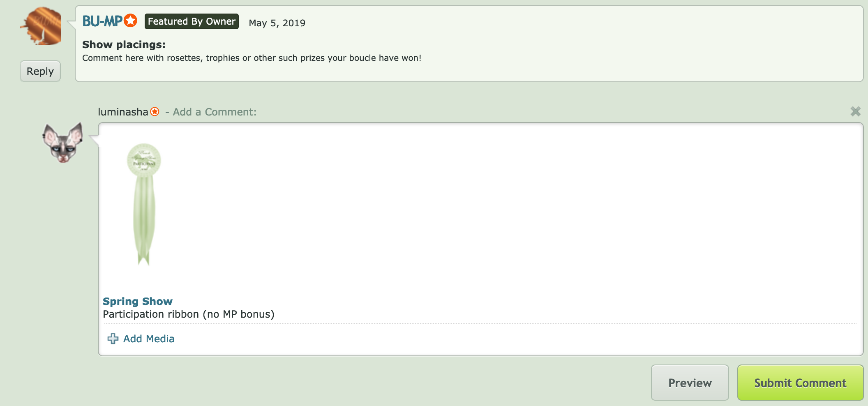868x406 pixels.
Task: Click the Show placings heading
Action: [x=124, y=44]
